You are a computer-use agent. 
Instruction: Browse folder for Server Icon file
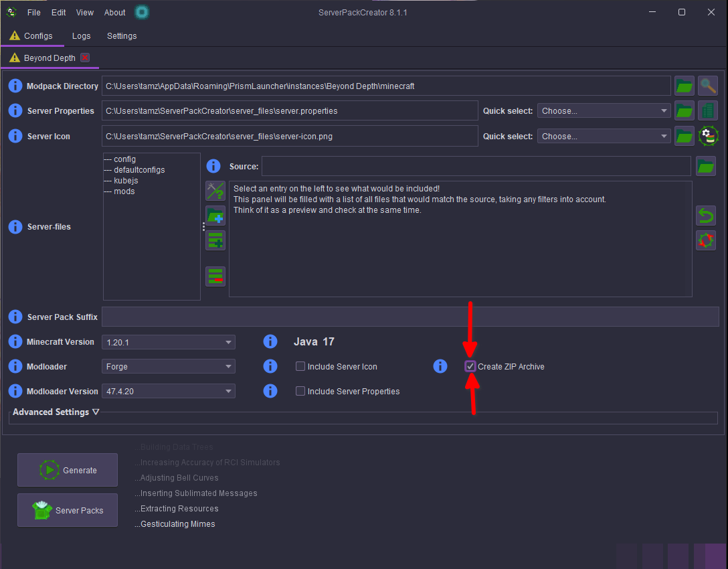coord(685,136)
